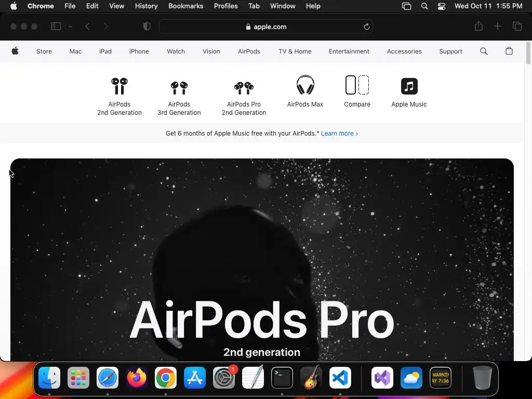Open the Weather app in the Dock
The height and width of the screenshot is (399, 532).
pyautogui.click(x=411, y=378)
